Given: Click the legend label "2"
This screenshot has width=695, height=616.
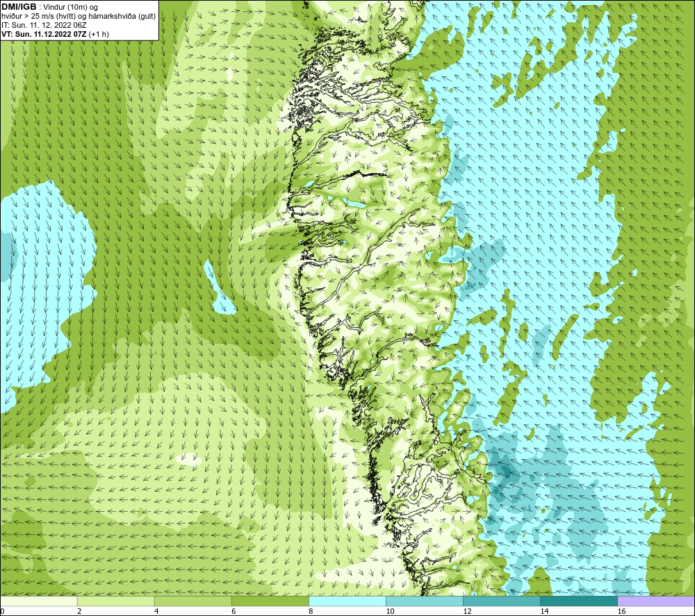Looking at the screenshot, I should pos(79,612).
